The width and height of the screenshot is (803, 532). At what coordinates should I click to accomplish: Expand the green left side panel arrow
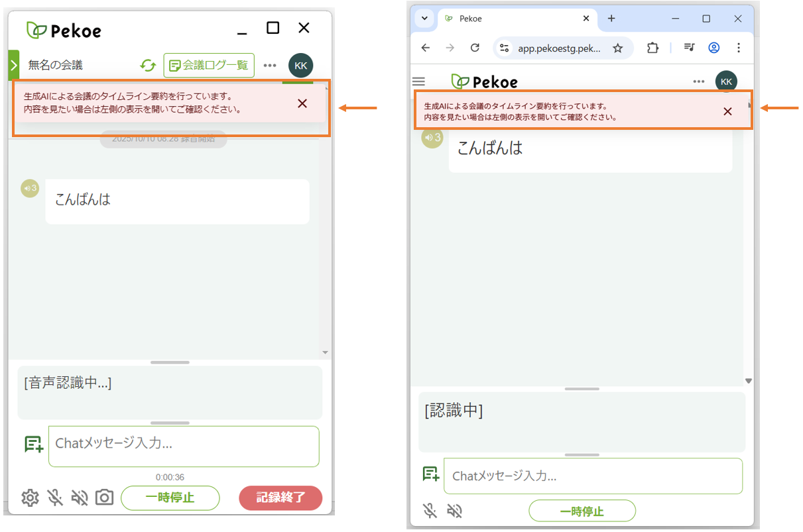point(13,65)
